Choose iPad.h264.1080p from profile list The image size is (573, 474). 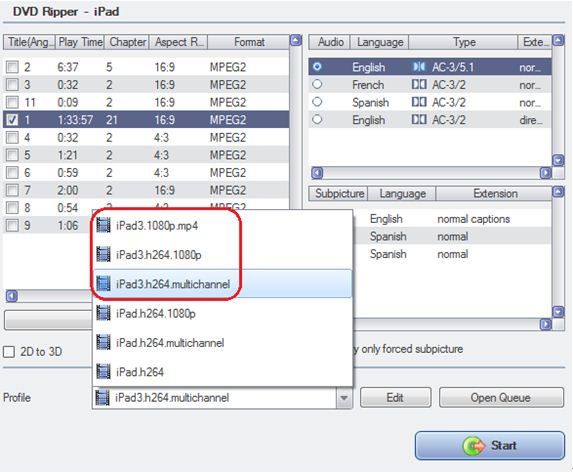[x=223, y=313]
